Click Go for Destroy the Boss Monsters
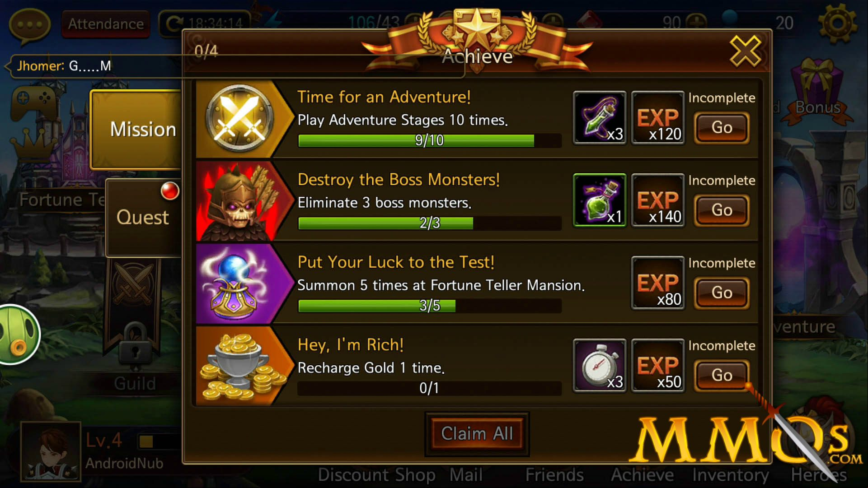This screenshot has height=488, width=868. click(722, 210)
